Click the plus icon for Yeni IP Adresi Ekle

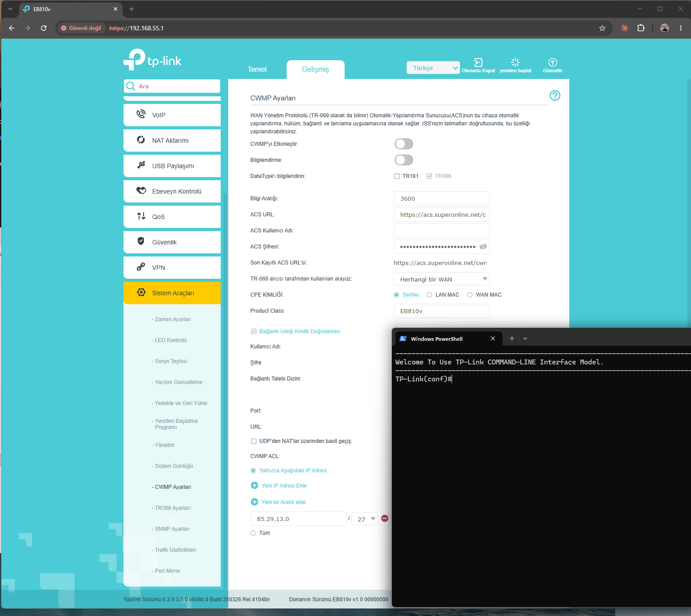pos(255,485)
